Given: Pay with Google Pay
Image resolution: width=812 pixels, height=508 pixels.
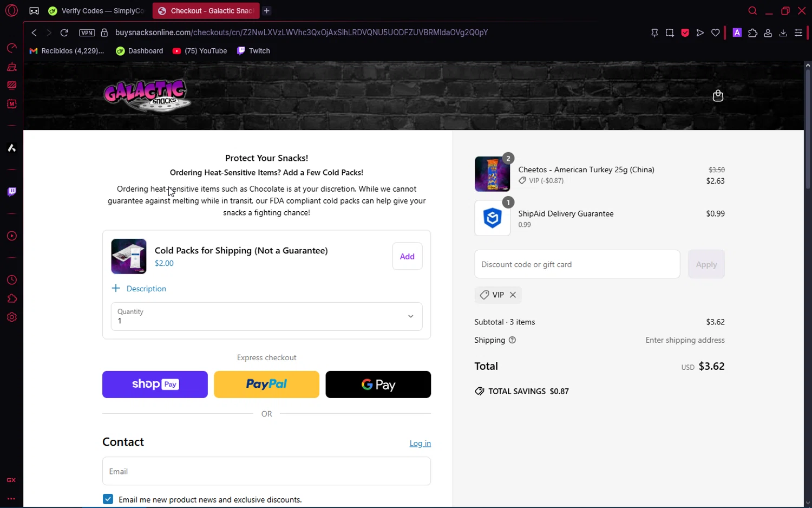Looking at the screenshot, I should click(378, 385).
